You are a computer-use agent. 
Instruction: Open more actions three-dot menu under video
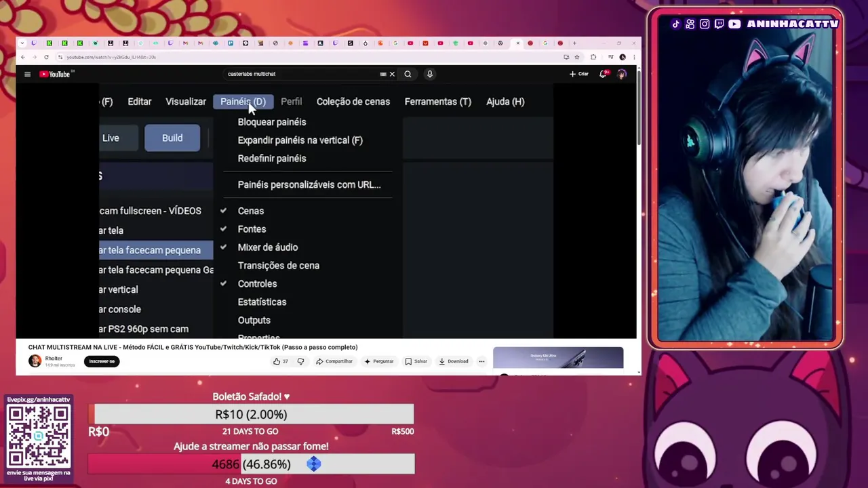(x=481, y=361)
